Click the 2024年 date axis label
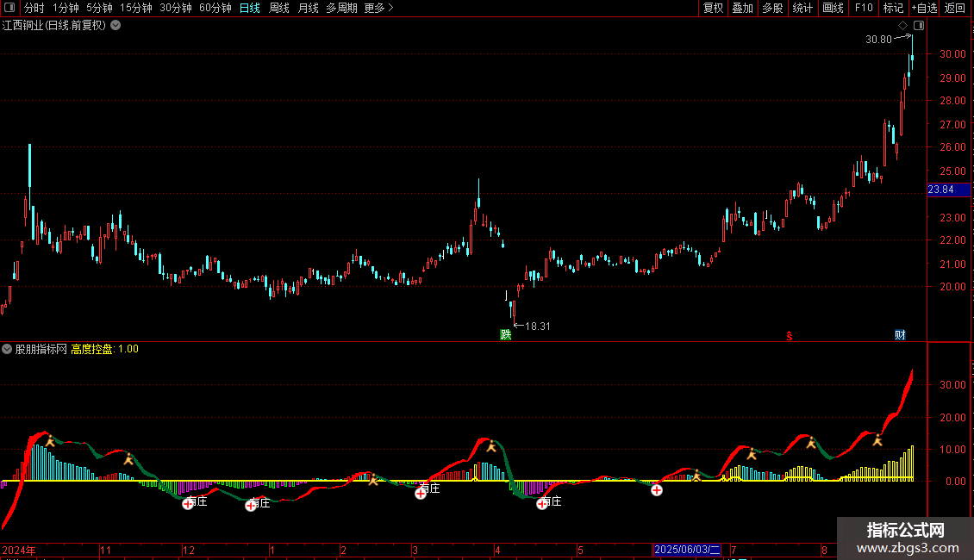 (x=19, y=550)
